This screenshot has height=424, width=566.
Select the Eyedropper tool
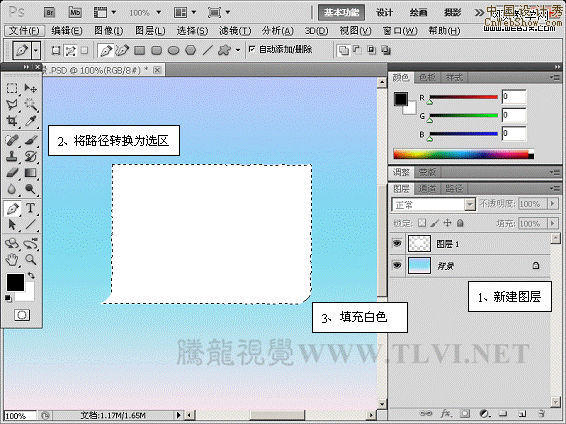point(31,121)
